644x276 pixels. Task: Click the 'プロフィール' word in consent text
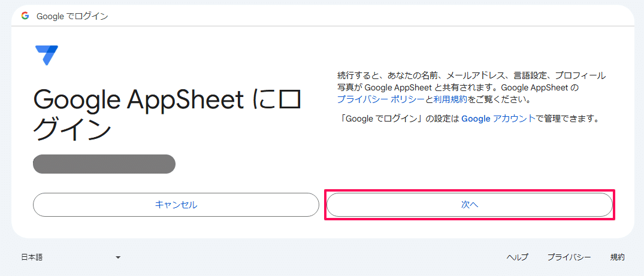click(x=580, y=75)
